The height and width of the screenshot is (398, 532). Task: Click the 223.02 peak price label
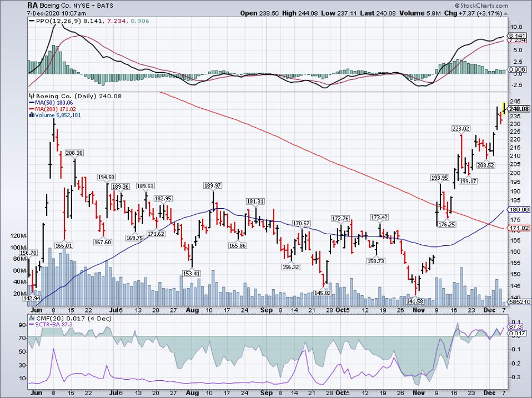[461, 128]
